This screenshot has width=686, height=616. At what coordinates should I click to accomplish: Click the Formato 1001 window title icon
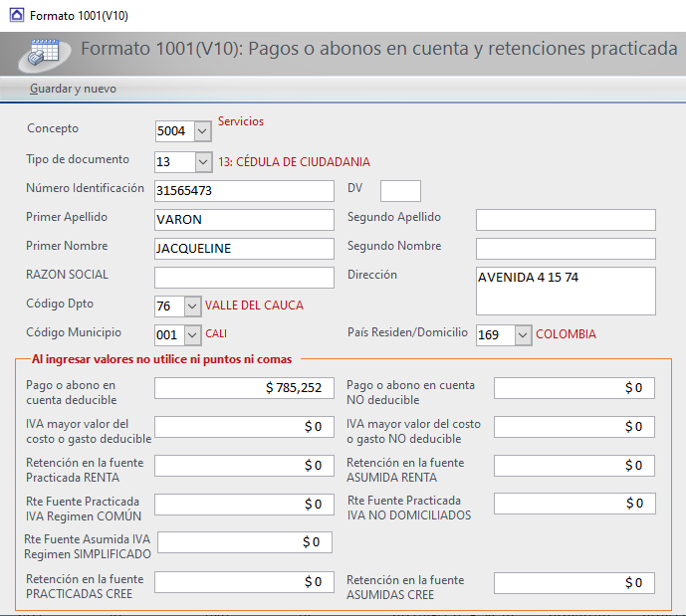[17, 15]
